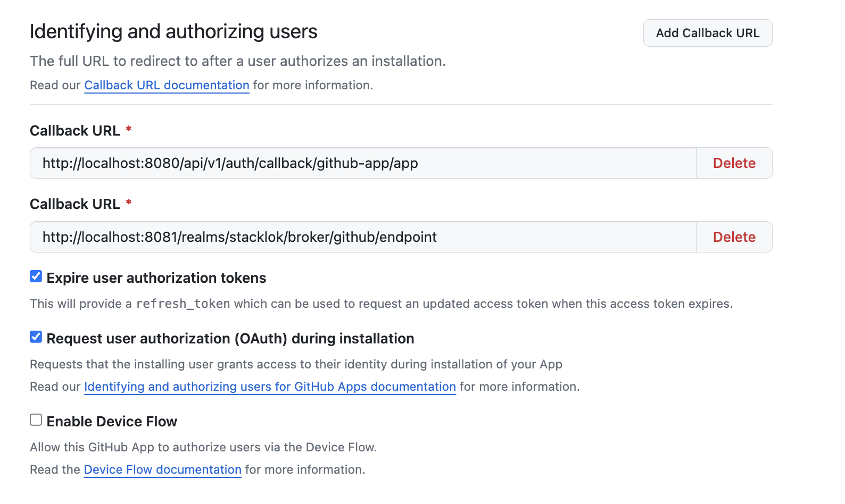The height and width of the screenshot is (504, 845).
Task: Delete the localhost:8080 callback URL
Action: click(x=734, y=163)
